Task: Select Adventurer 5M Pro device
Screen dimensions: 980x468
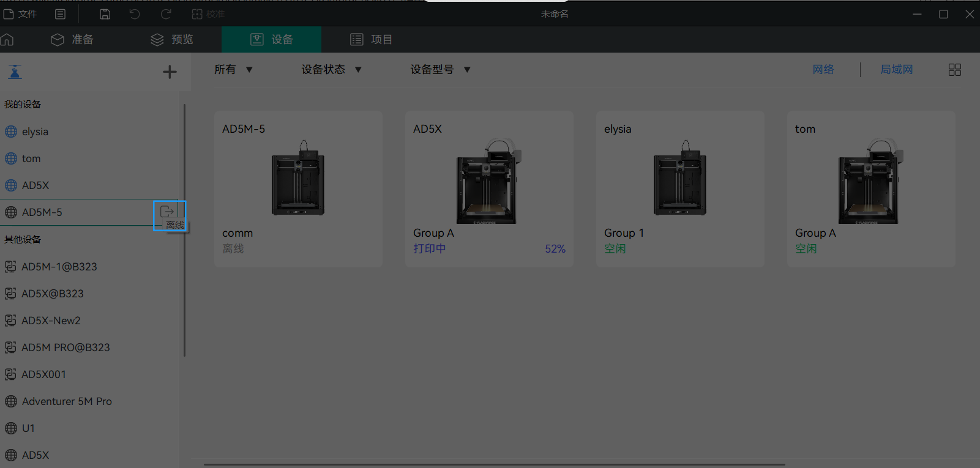Action: click(89, 401)
